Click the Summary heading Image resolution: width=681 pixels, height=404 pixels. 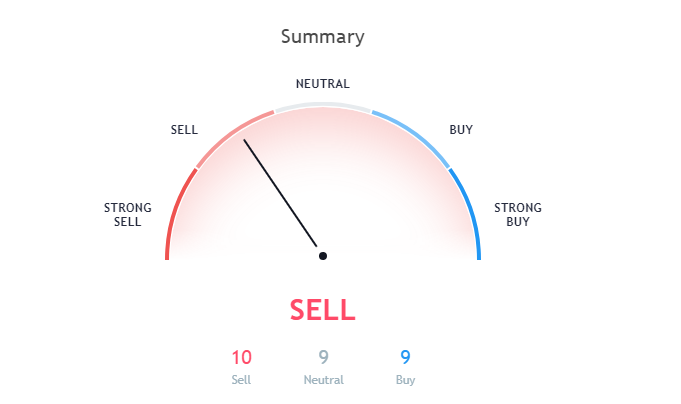tap(322, 36)
